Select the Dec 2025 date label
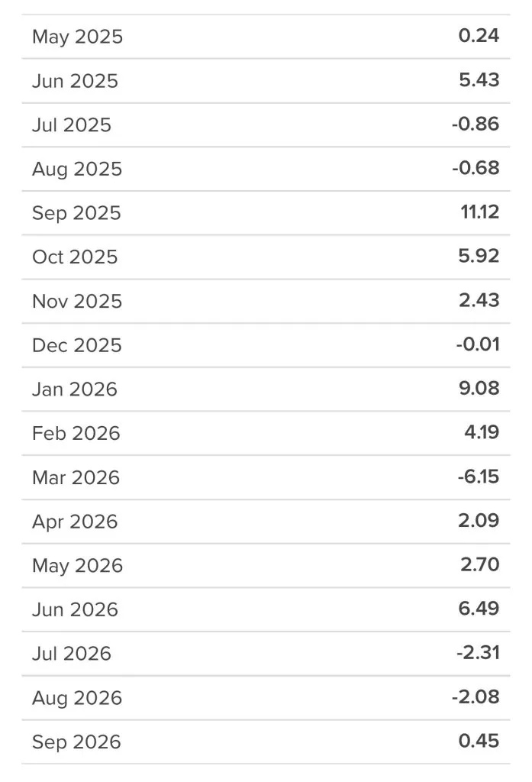The height and width of the screenshot is (782, 532). click(x=77, y=345)
